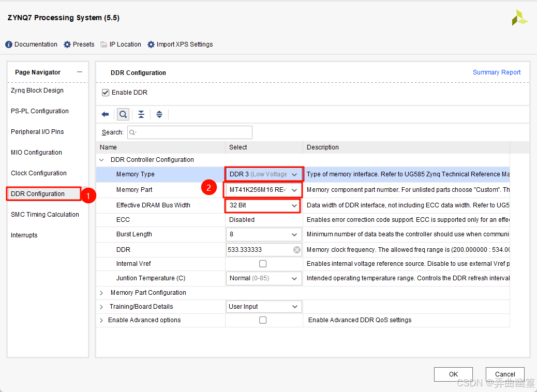Image resolution: width=537 pixels, height=392 pixels.
Task: Open the Burst Length dropdown
Action: point(264,234)
